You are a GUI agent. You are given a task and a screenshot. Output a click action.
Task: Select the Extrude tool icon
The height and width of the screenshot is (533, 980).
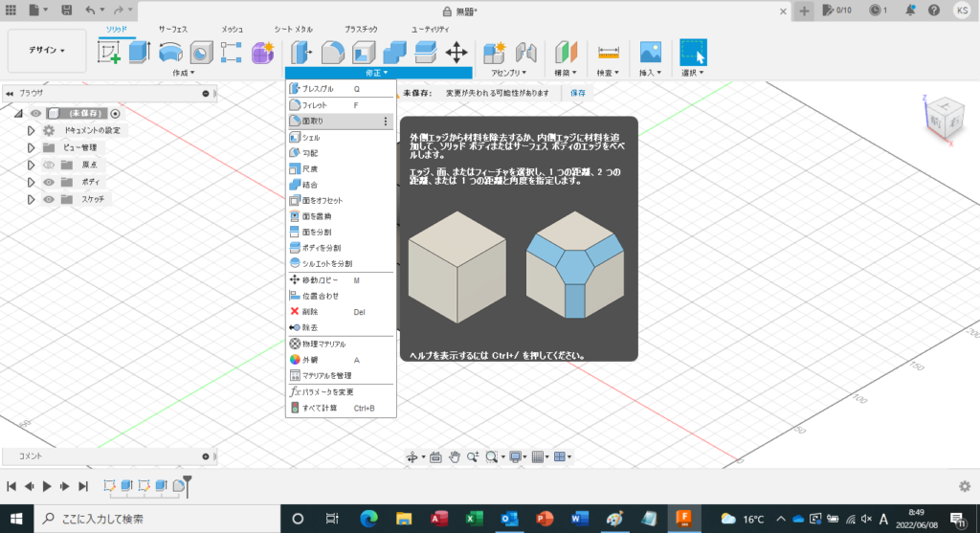click(x=140, y=53)
